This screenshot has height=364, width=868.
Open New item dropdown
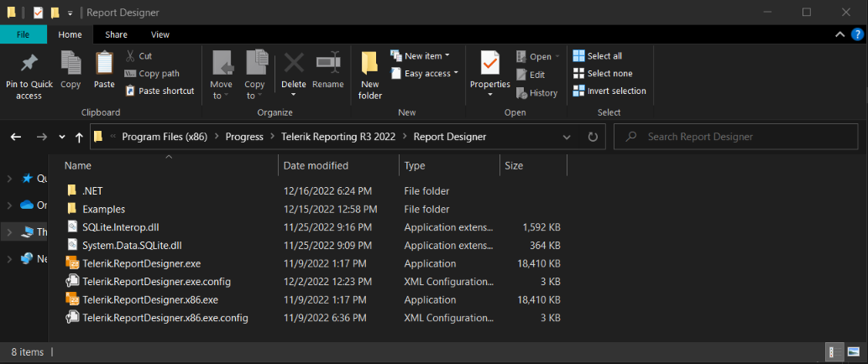421,56
